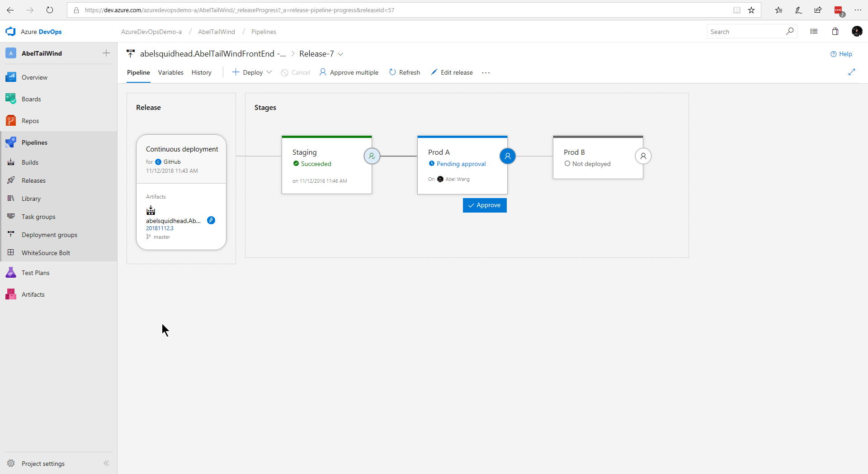Click AzureDevOpsDemo-a breadcrumb link
This screenshot has width=868, height=474.
pos(151,32)
